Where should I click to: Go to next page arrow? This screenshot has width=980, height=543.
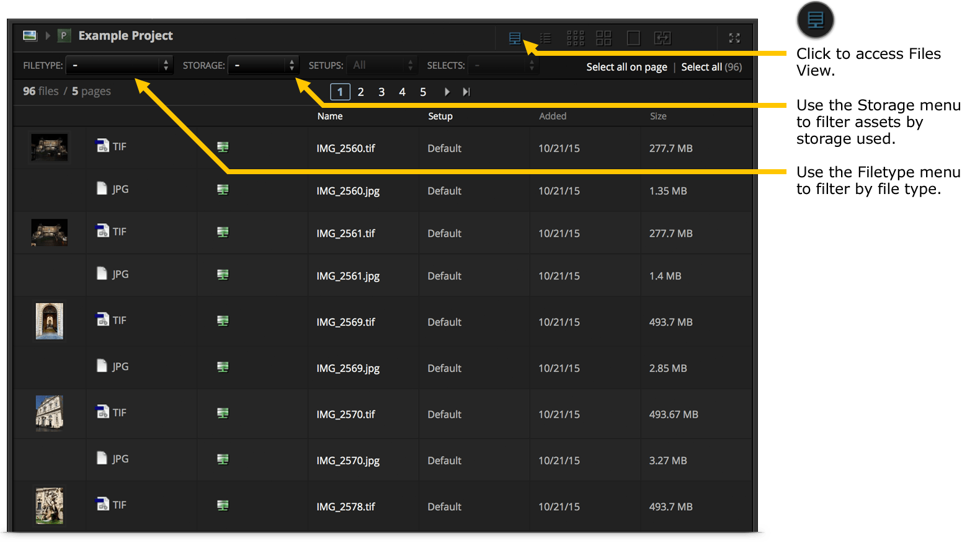click(x=447, y=92)
